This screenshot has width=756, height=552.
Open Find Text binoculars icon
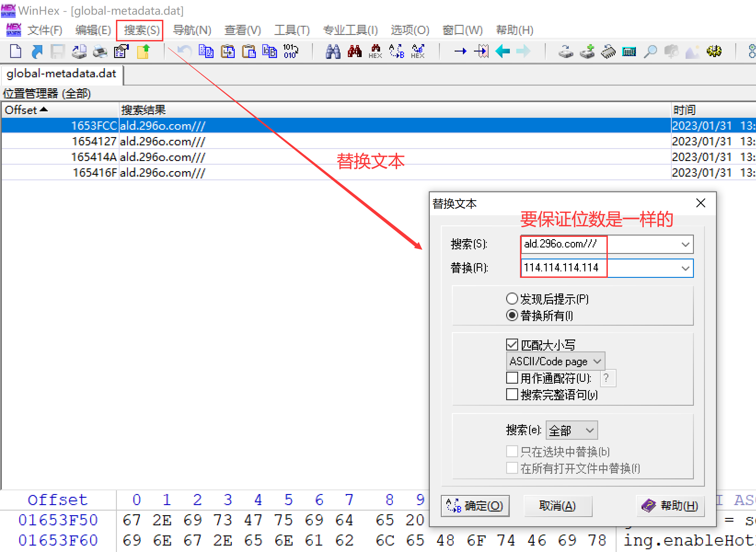pos(333,51)
